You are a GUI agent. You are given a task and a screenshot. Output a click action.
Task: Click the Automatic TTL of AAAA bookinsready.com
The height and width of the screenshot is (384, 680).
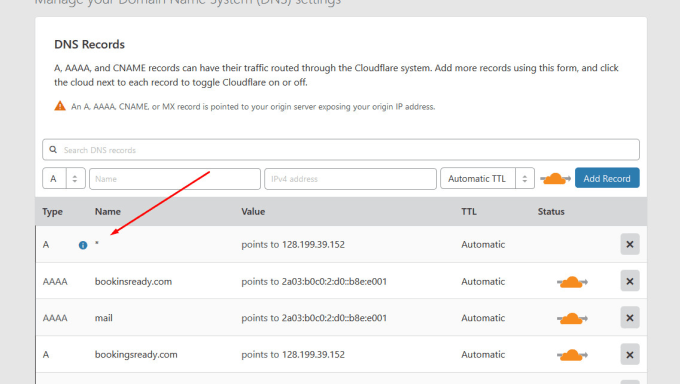tap(483, 282)
